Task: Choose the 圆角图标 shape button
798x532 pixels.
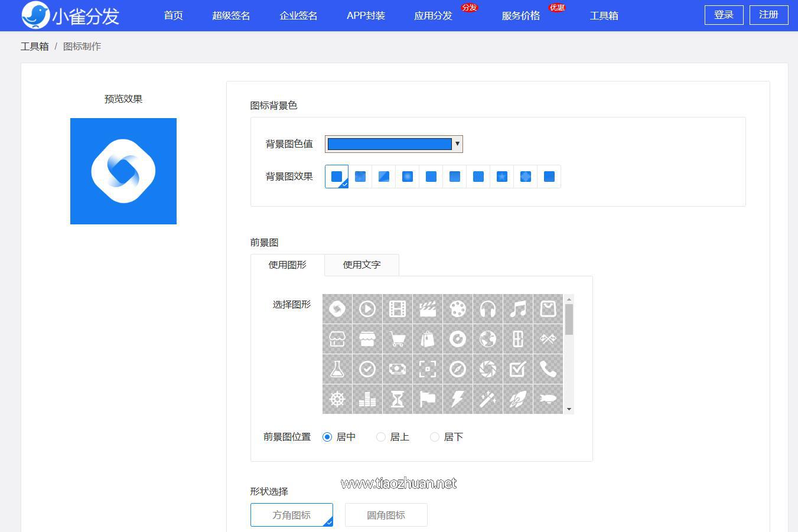Action: point(386,515)
